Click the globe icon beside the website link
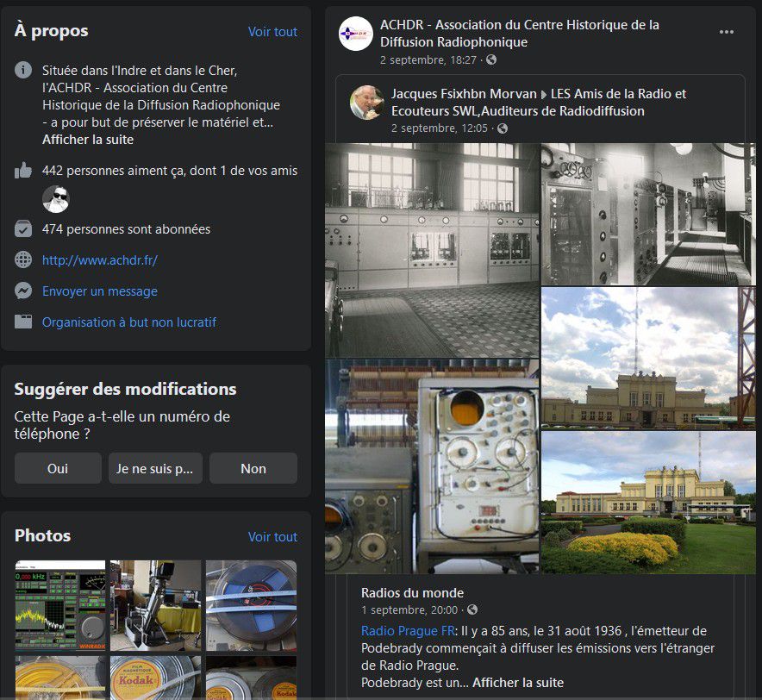Image resolution: width=762 pixels, height=700 pixels. coord(22,260)
